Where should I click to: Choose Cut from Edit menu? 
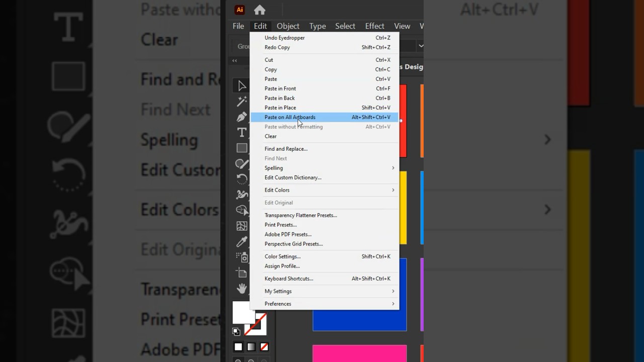click(325, 60)
